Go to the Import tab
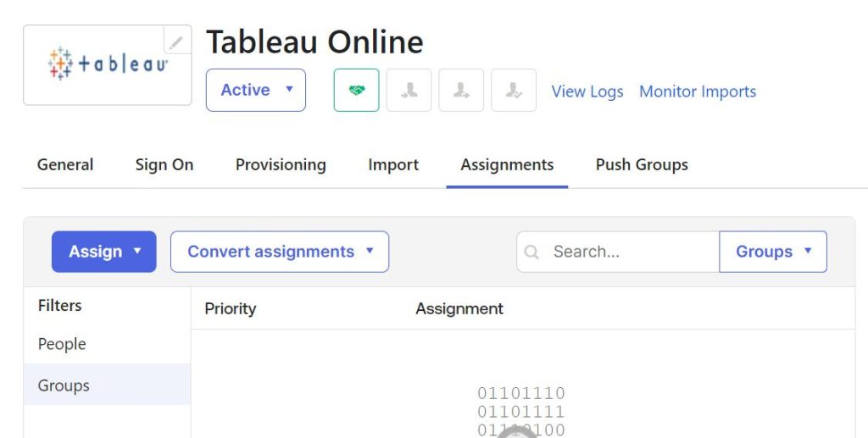868x438 pixels. click(393, 165)
